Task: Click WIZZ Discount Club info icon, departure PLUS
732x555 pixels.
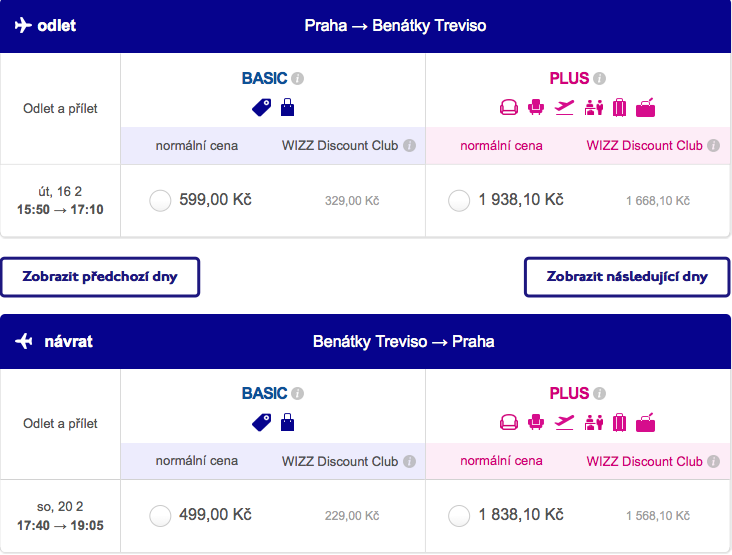Action: coord(713,146)
